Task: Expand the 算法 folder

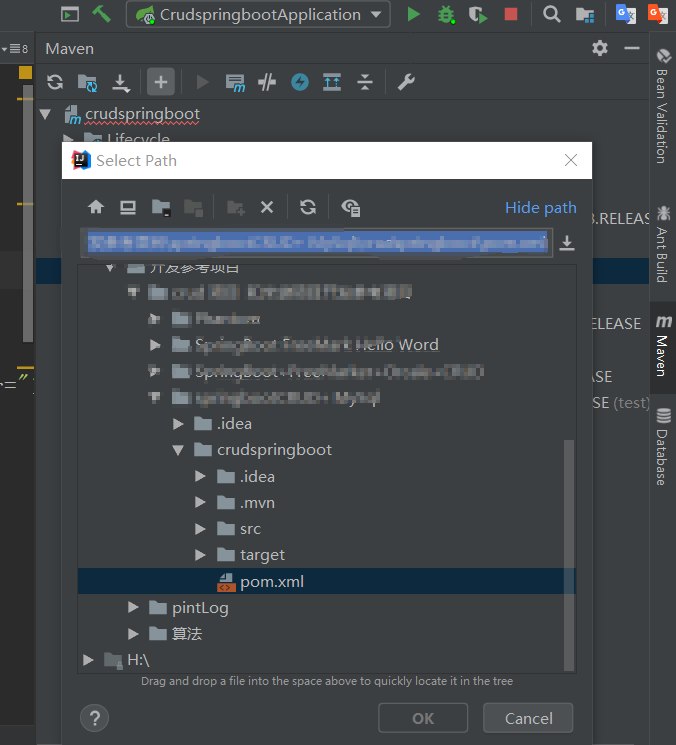Action: pos(133,634)
